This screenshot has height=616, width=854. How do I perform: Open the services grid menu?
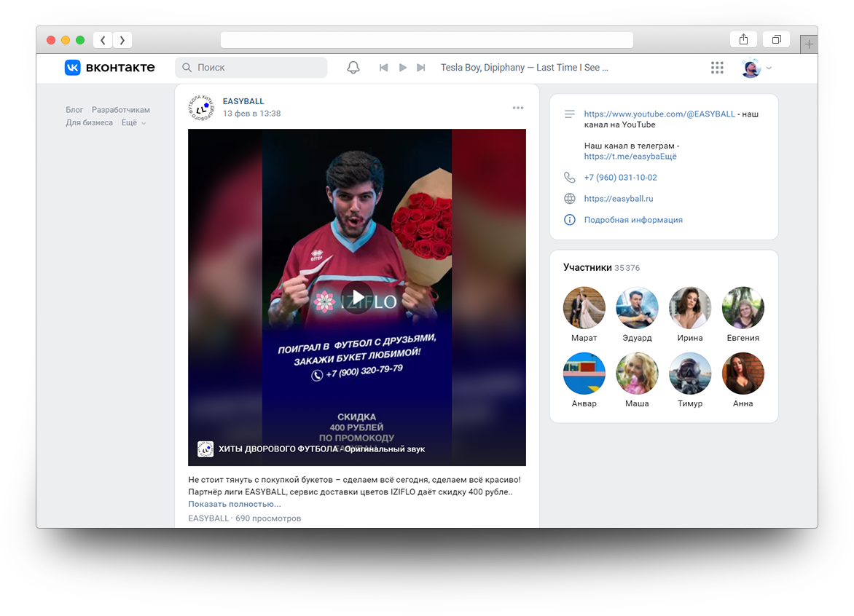(x=717, y=68)
